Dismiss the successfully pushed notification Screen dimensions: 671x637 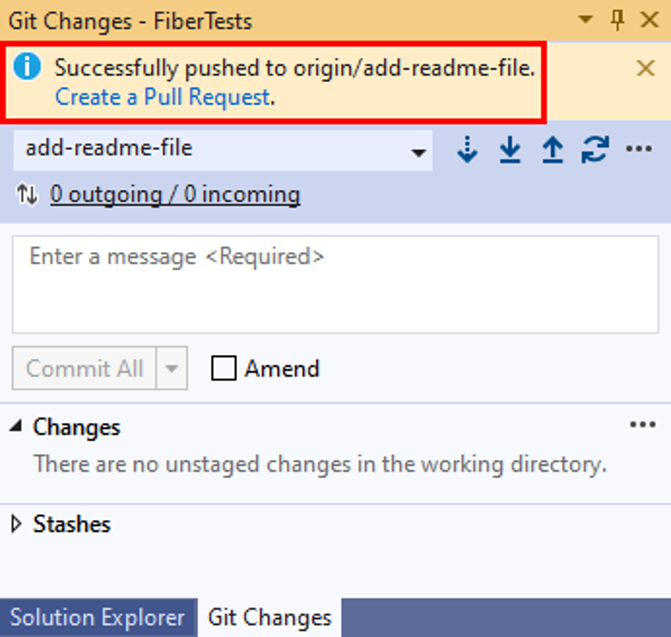[645, 68]
